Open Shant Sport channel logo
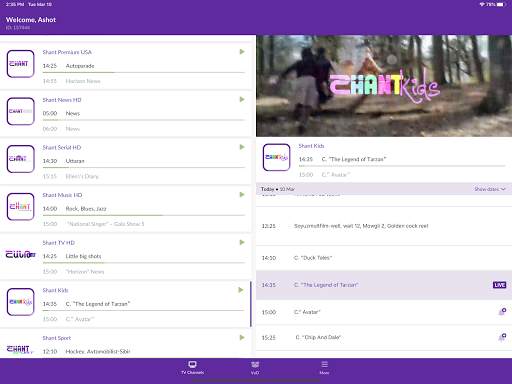This screenshot has height=384, width=512. click(19, 349)
